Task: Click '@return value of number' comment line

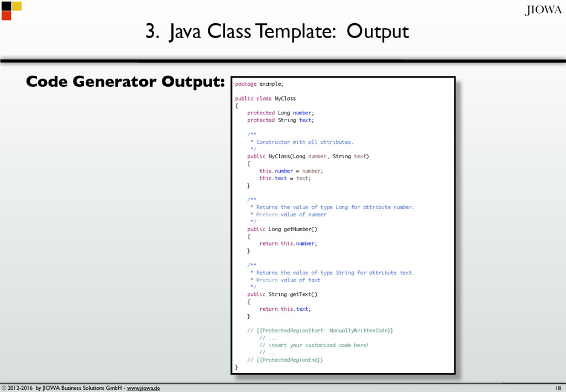Action: [289, 215]
